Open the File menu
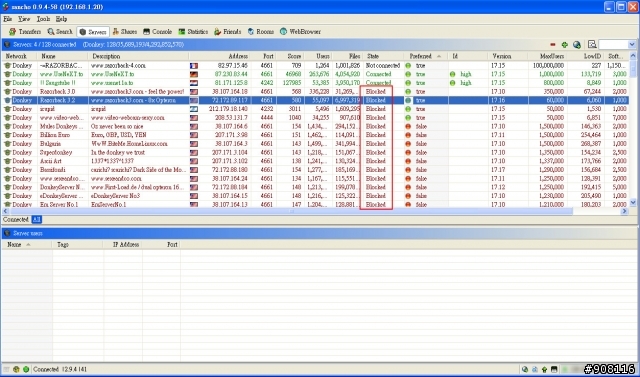This screenshot has width=640, height=377. point(7,19)
